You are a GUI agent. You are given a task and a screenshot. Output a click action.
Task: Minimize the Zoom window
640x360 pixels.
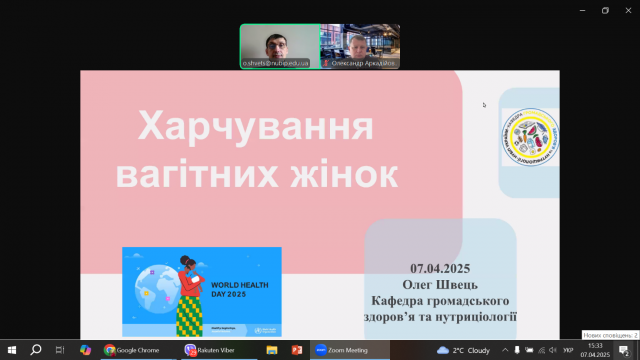click(x=582, y=11)
